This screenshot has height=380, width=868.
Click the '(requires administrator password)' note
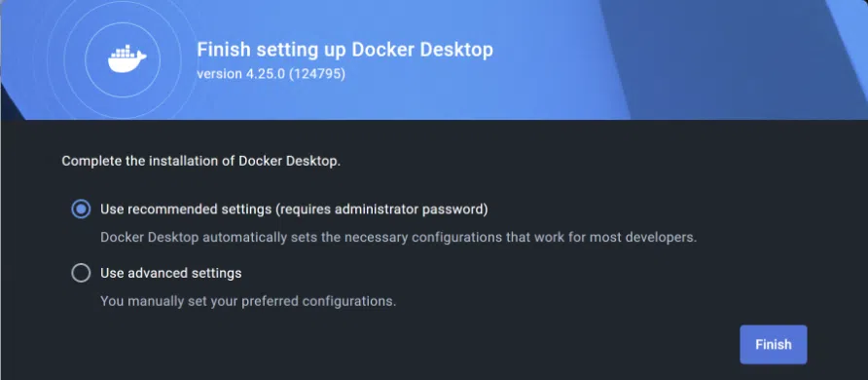382,209
